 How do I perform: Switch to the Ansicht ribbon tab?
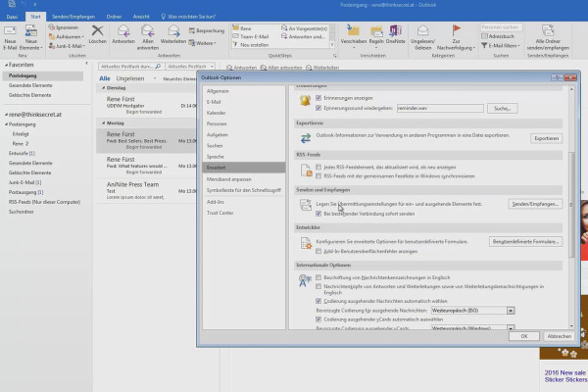(x=141, y=17)
